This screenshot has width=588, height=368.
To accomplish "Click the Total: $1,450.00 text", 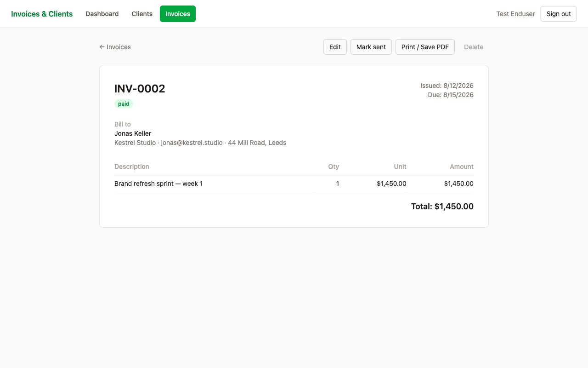I will tap(442, 207).
